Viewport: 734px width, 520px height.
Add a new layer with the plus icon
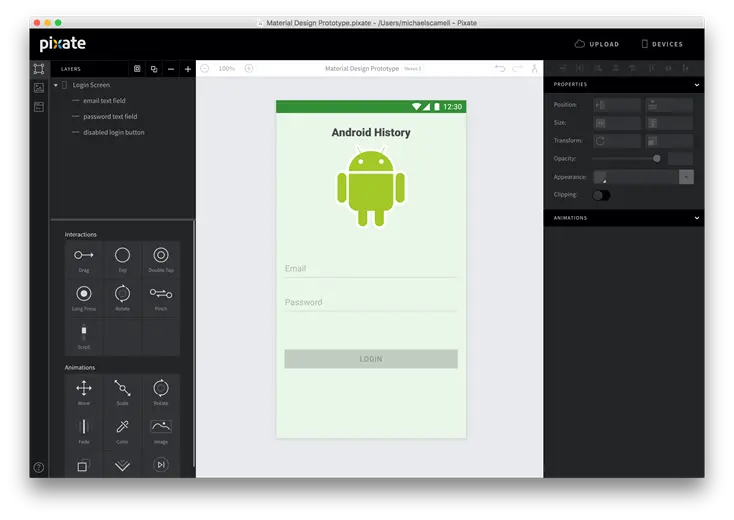[x=188, y=69]
